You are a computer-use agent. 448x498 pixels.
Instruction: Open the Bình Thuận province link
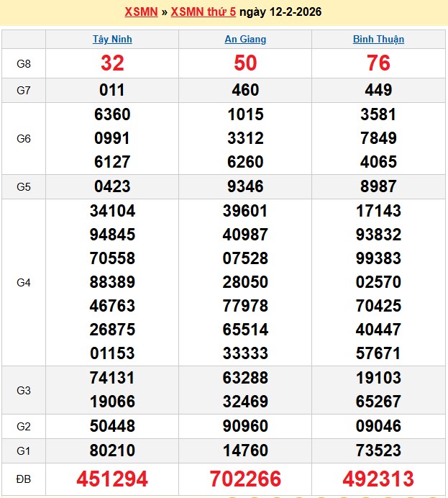click(378, 40)
